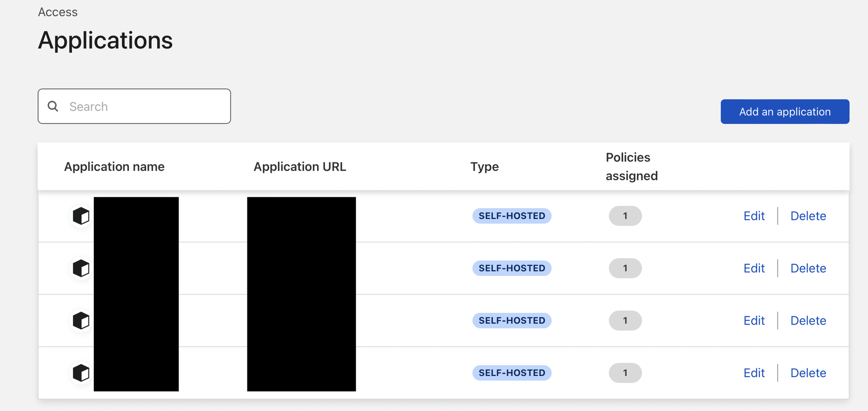868x411 pixels.
Task: Edit the first application in list
Action: click(754, 216)
